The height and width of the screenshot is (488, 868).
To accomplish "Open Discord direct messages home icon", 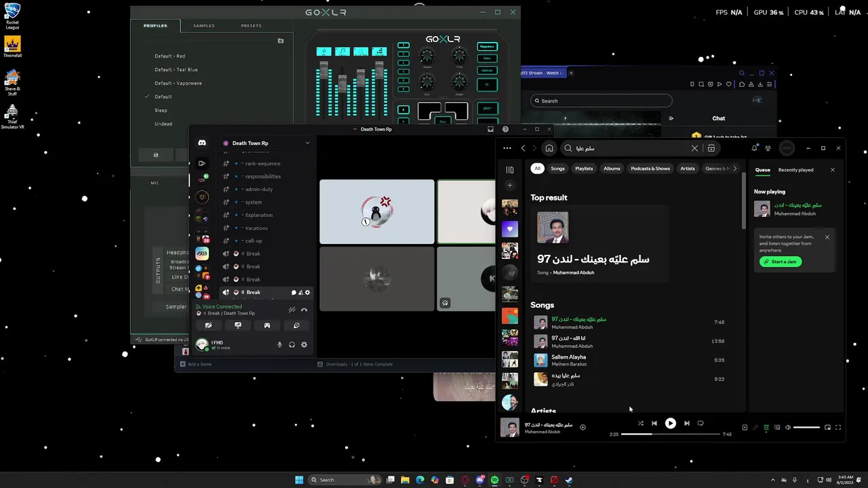I will click(x=202, y=143).
